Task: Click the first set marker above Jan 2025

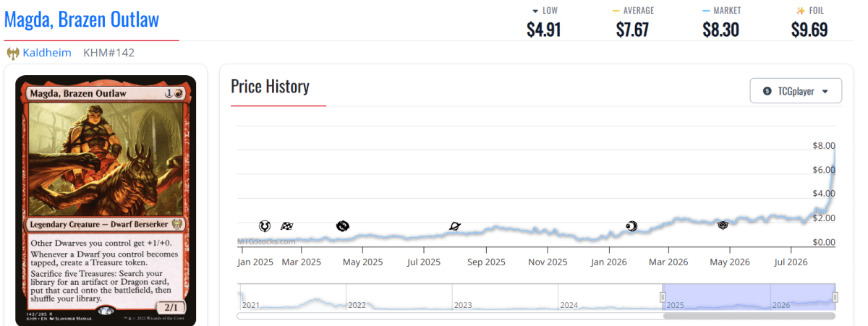Action: (x=265, y=226)
